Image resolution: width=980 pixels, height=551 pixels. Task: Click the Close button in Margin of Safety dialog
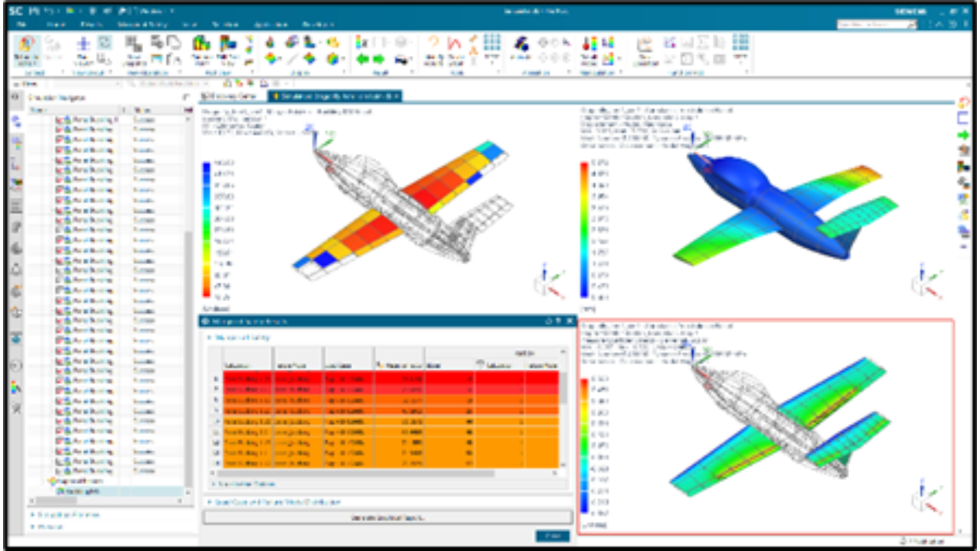[553, 536]
